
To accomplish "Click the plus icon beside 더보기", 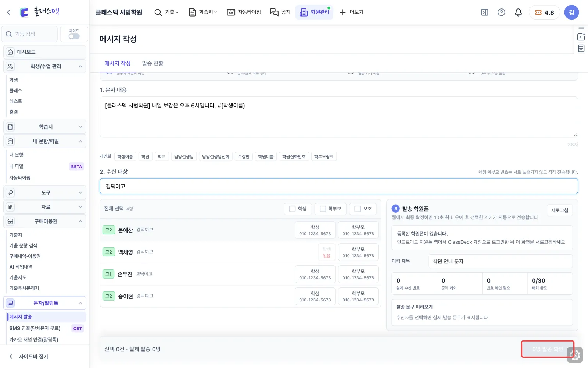I will point(343,12).
